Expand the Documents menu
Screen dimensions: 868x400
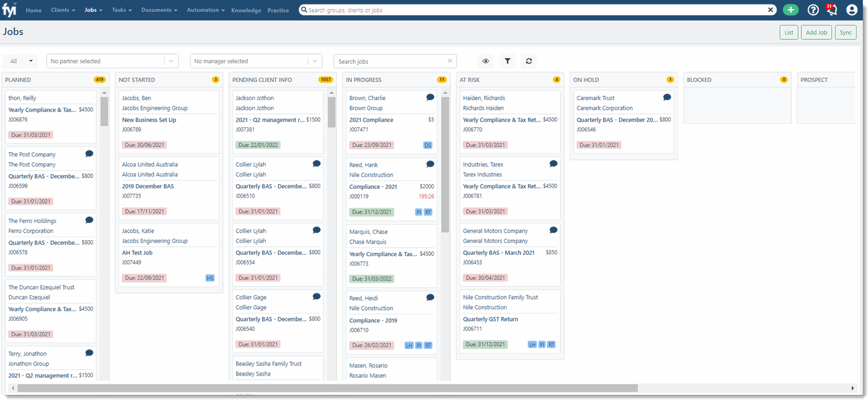pos(159,10)
